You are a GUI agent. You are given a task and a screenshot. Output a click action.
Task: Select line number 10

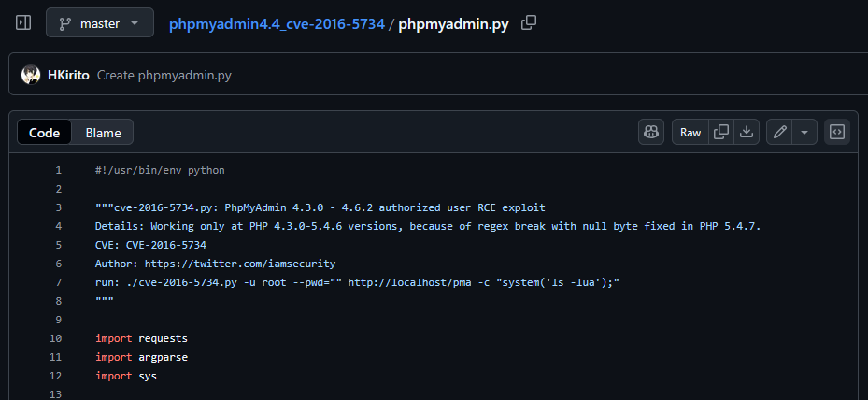pos(56,338)
